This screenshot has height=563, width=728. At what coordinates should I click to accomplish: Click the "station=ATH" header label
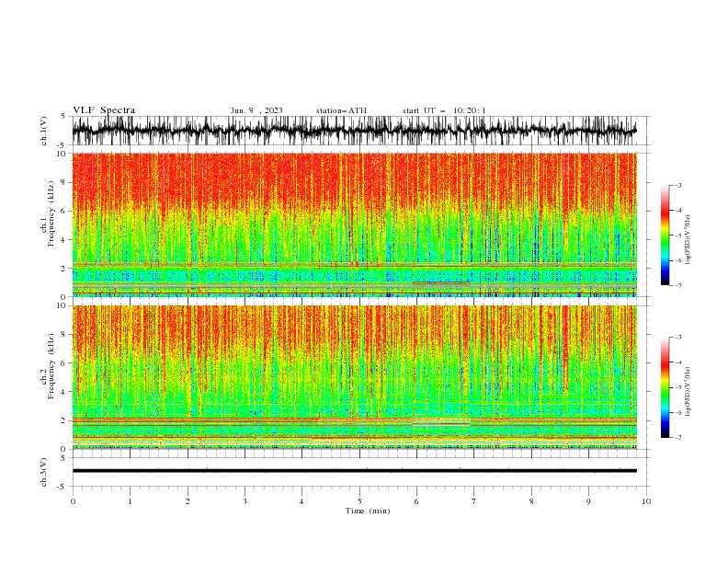pos(341,110)
